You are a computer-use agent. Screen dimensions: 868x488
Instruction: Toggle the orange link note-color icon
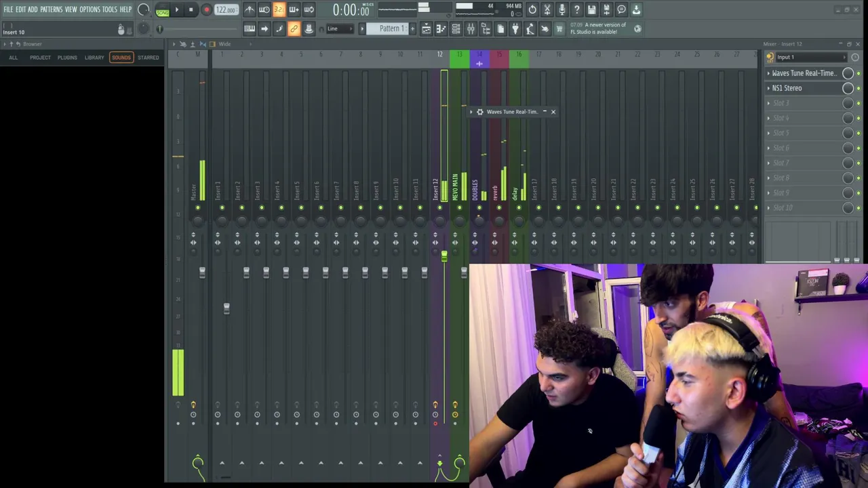click(294, 28)
